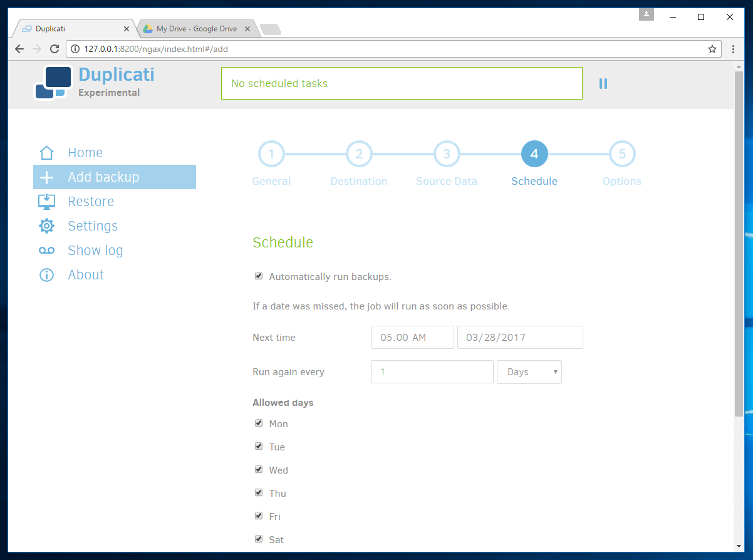
Task: Click the Duplicati logo
Action: click(x=52, y=82)
